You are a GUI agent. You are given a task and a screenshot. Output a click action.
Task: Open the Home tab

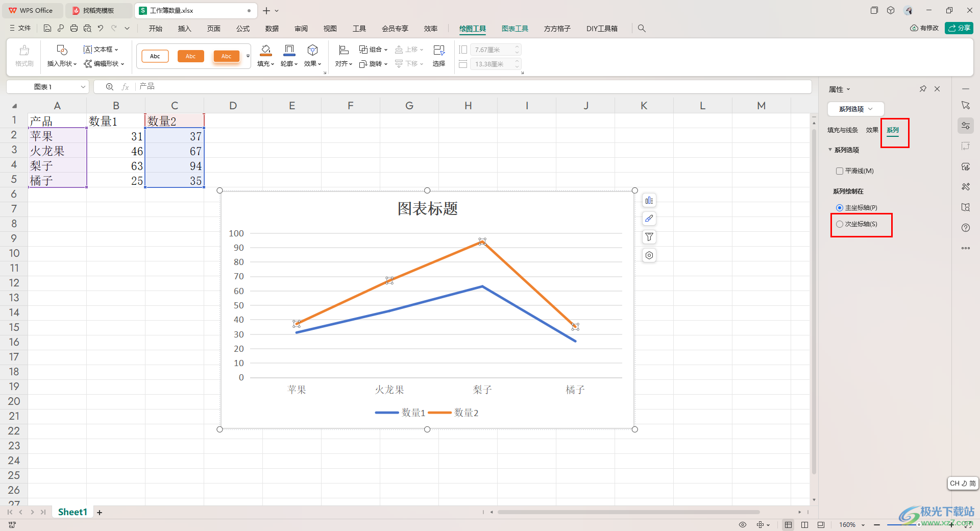[156, 29]
